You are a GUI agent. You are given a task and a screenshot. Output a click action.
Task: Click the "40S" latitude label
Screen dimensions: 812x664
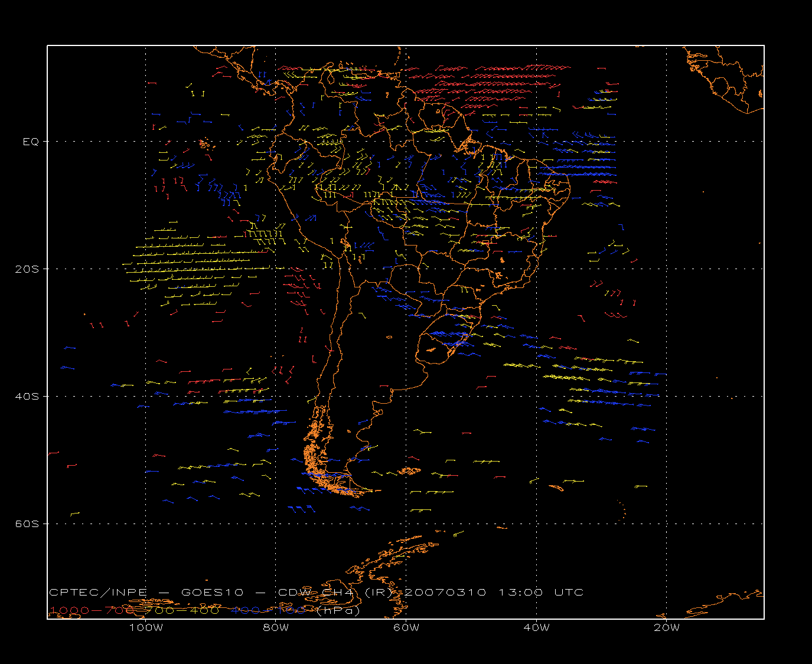click(x=26, y=396)
